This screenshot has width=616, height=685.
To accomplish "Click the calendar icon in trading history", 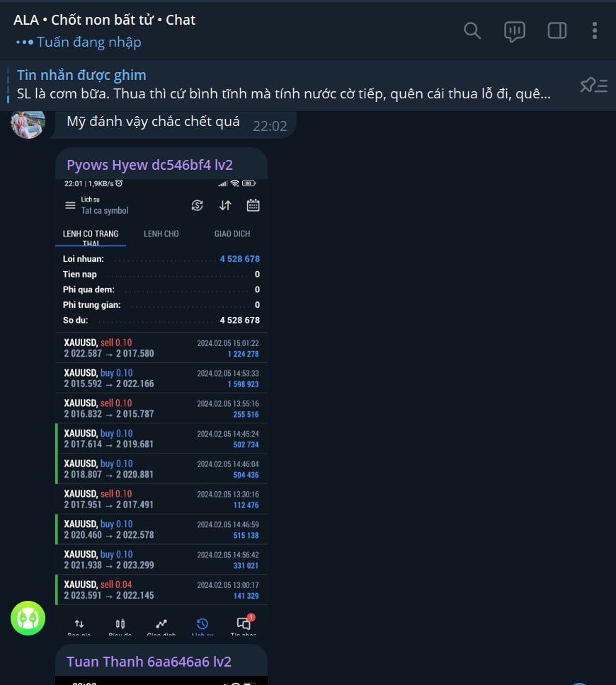I will point(253,205).
